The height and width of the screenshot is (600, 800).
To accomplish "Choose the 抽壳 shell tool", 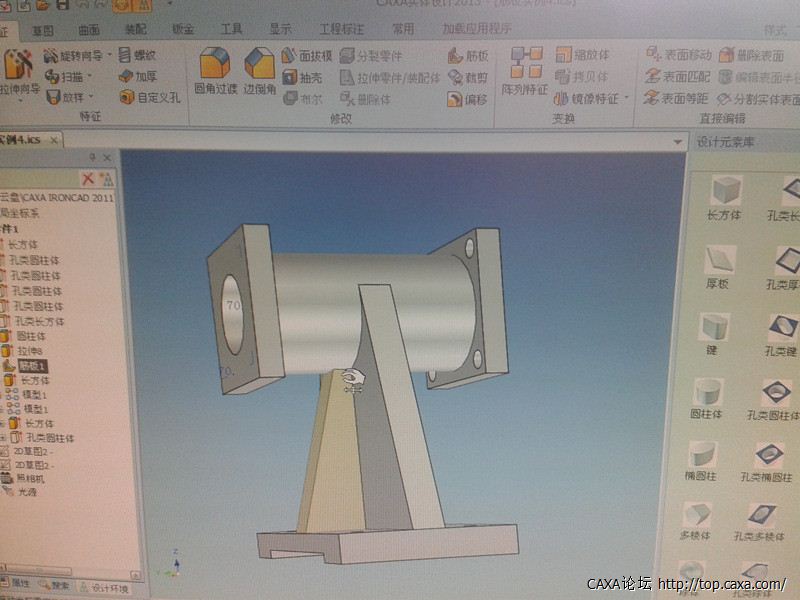I will [x=303, y=77].
